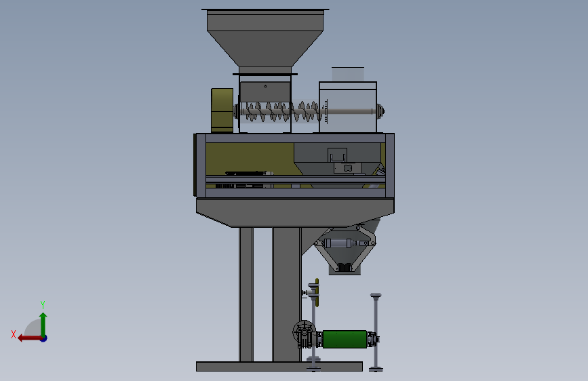Select the olive drive housing beside the auger
The height and width of the screenshot is (381, 588).
[x=222, y=111]
